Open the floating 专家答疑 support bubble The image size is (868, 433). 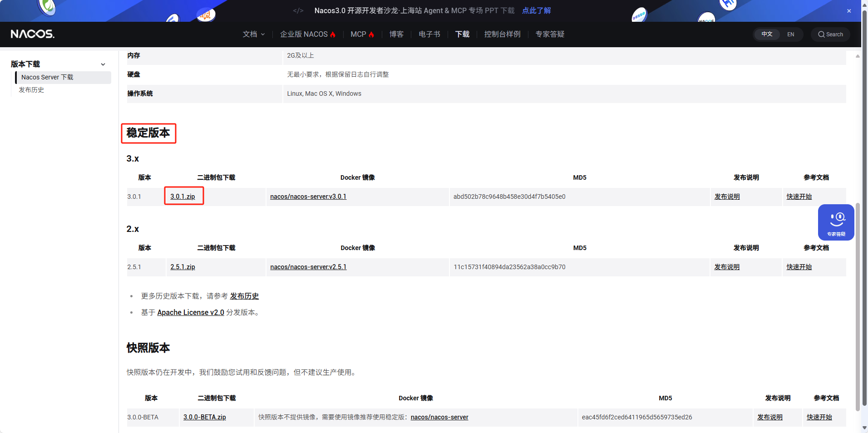837,222
